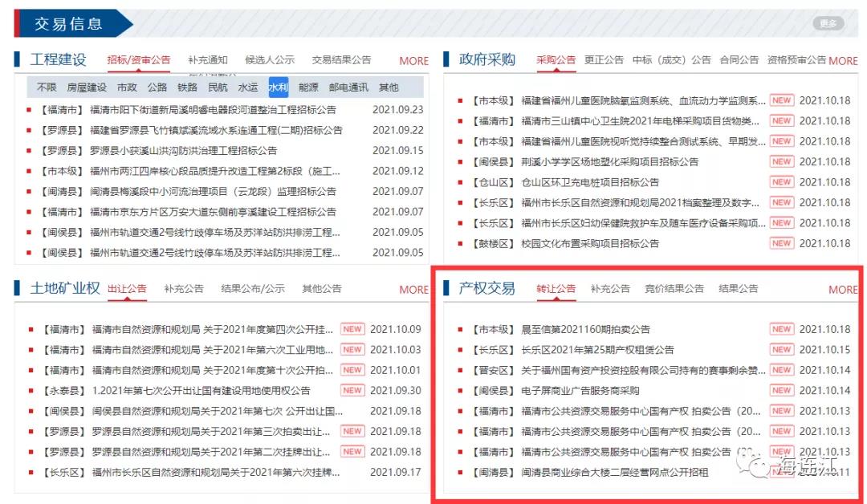Viewport: 867px width, 504px height.
Task: Open 福清市 关于2021年度第四次公开挂 notice
Action: (x=212, y=330)
